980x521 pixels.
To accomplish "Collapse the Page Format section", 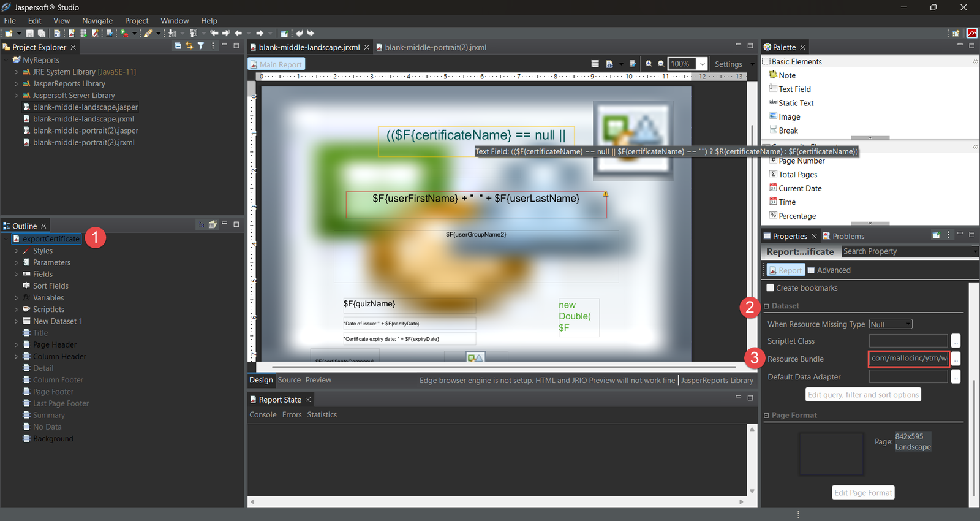I will [x=766, y=416].
